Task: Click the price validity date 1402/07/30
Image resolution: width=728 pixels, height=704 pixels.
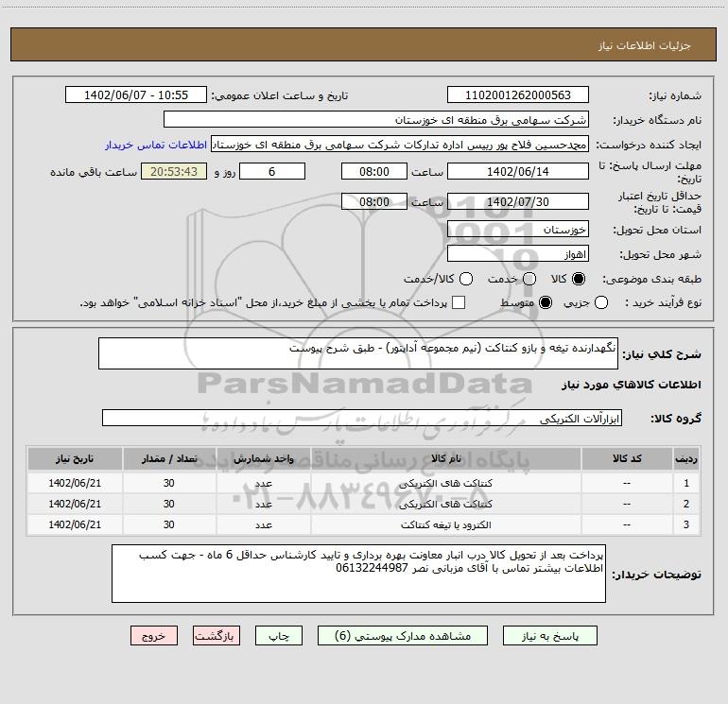Action: coord(517,201)
